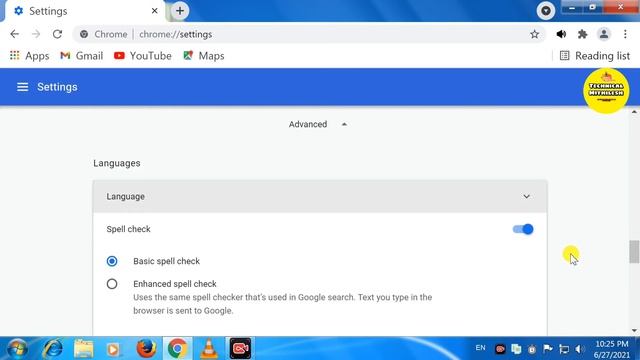Screen dimensions: 640x360
Task: Click the scrollbar down arrow
Action: pos(634,331)
